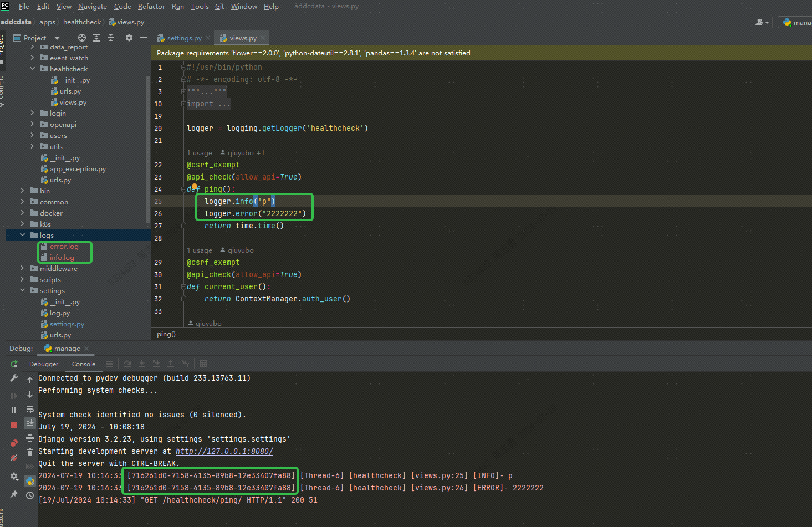Viewport: 812px width, 527px height.
Task: Print console output with printer icon
Action: pos(30,438)
